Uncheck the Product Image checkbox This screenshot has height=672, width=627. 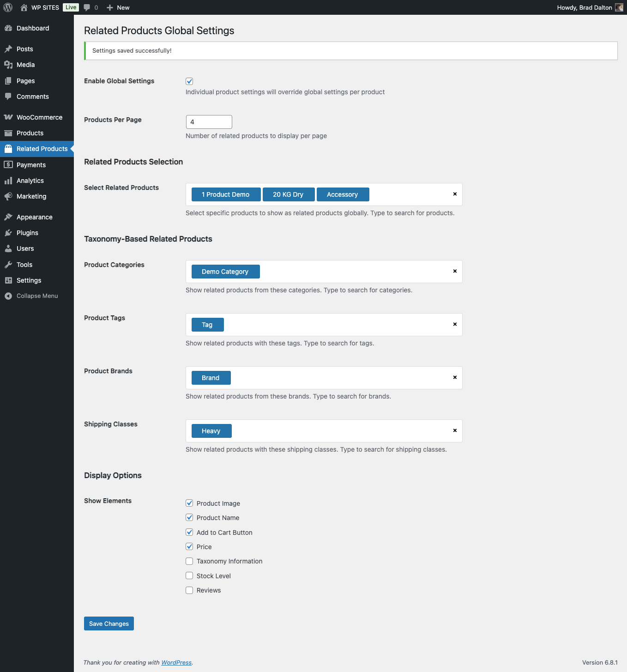click(x=189, y=503)
